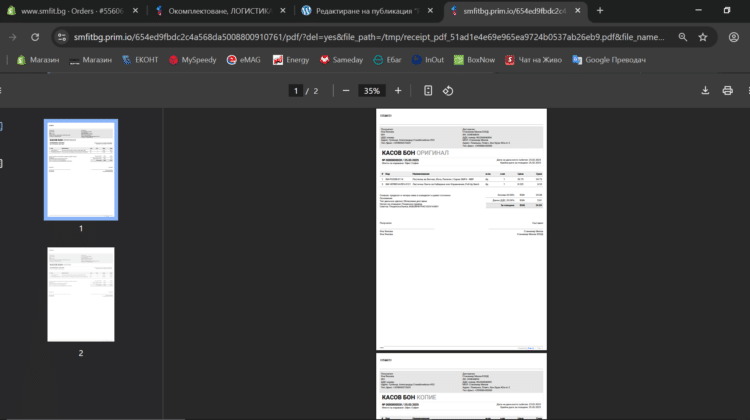Image resolution: width=750 pixels, height=420 pixels.
Task: Switch to the Редактиране на публикация tab
Action: tap(365, 11)
